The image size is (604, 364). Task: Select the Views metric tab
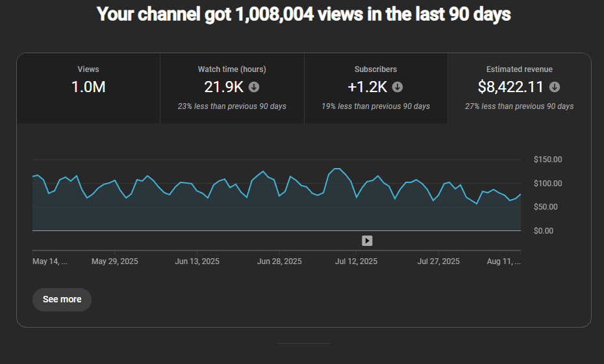(88, 88)
